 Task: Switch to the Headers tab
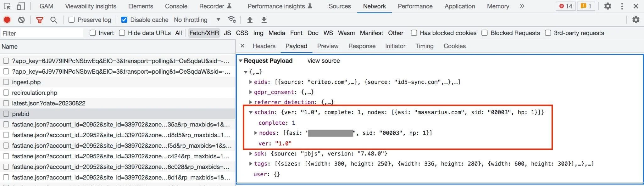(x=264, y=46)
